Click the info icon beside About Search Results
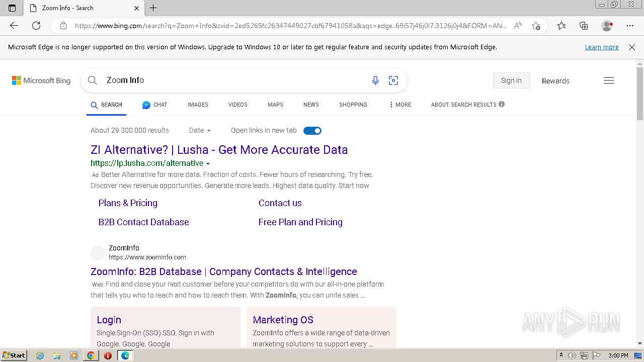 (502, 104)
